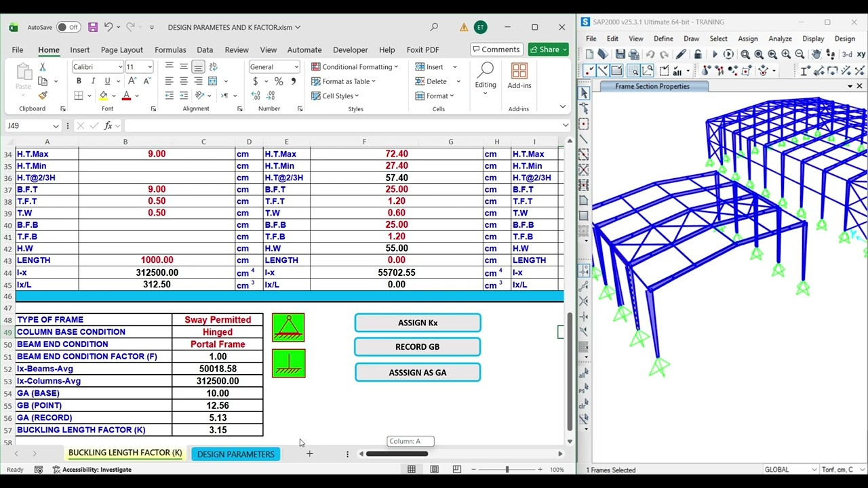Click the ASSIGN Kx button

(418, 323)
